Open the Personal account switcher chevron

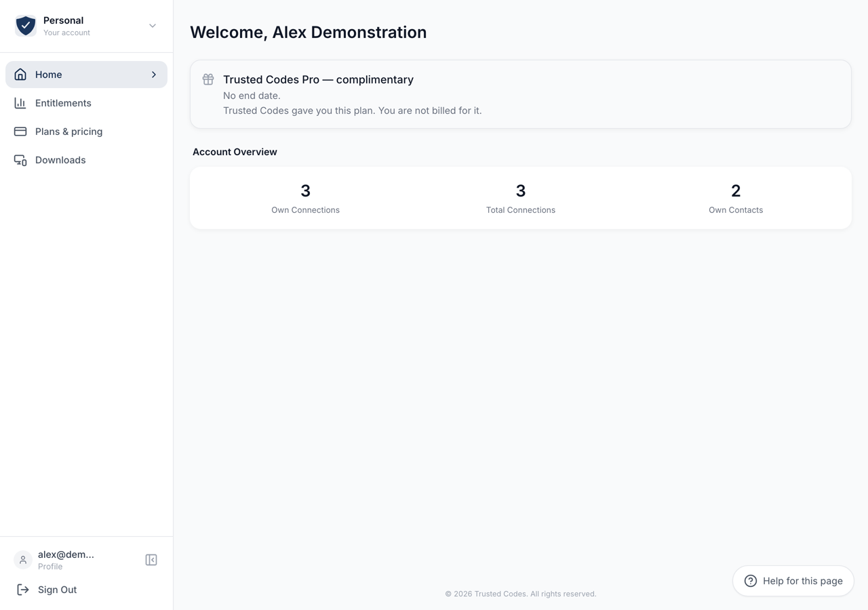point(153,26)
